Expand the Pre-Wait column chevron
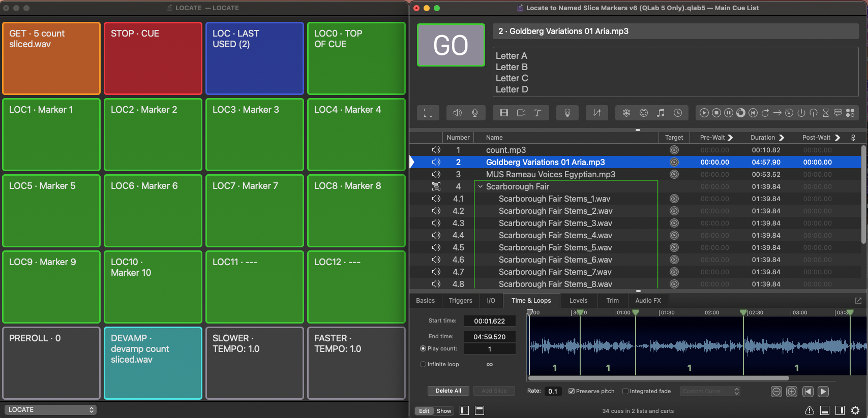868x418 pixels. tap(730, 138)
